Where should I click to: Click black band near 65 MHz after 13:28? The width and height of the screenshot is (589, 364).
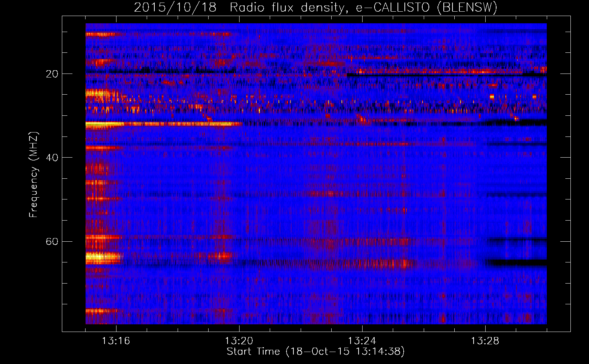pyautogui.click(x=517, y=262)
